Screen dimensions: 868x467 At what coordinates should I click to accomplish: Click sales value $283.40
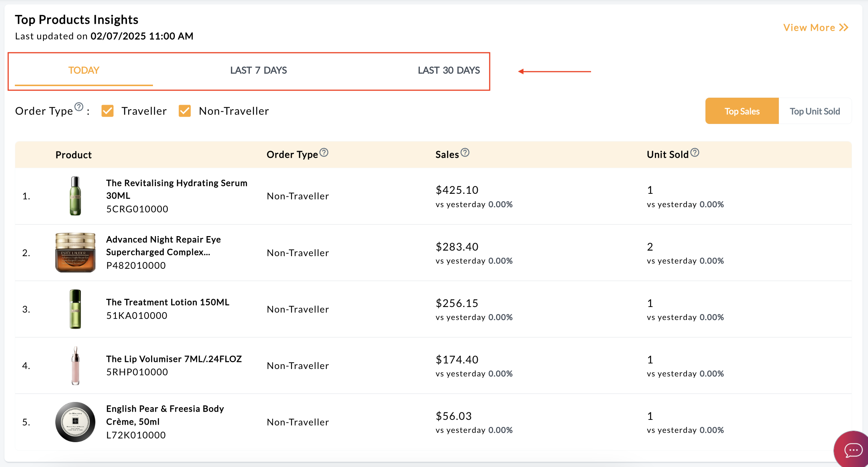point(457,247)
